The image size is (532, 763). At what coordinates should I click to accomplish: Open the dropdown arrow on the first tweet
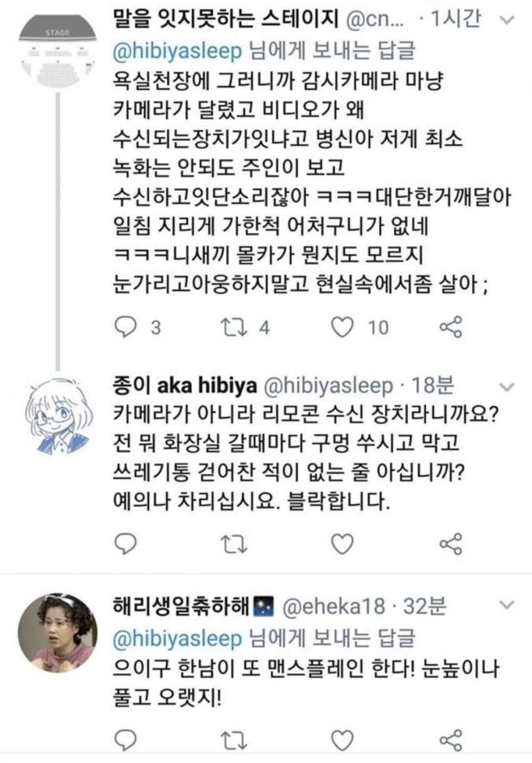pos(508,20)
